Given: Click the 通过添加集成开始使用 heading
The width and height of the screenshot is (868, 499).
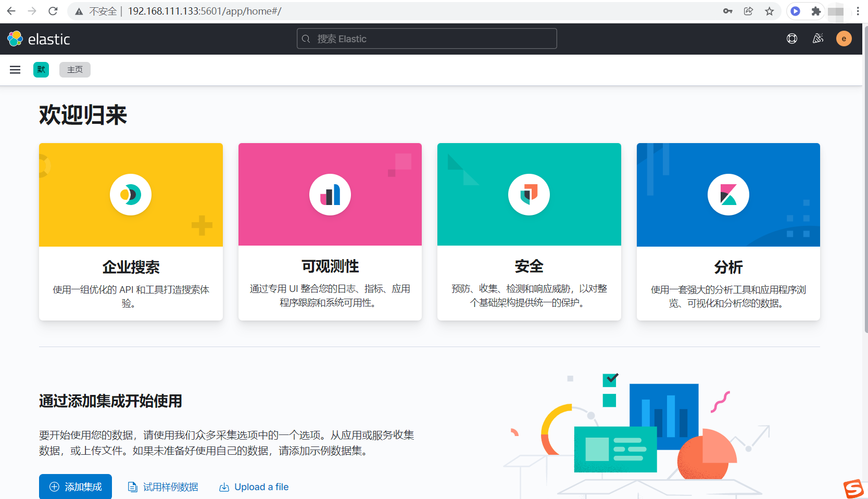Looking at the screenshot, I should (x=110, y=401).
